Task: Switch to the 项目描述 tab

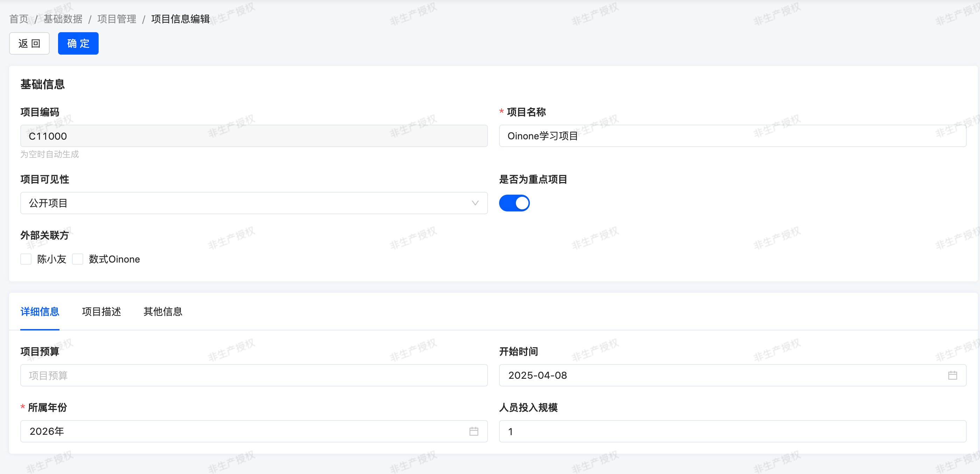Action: (101, 312)
